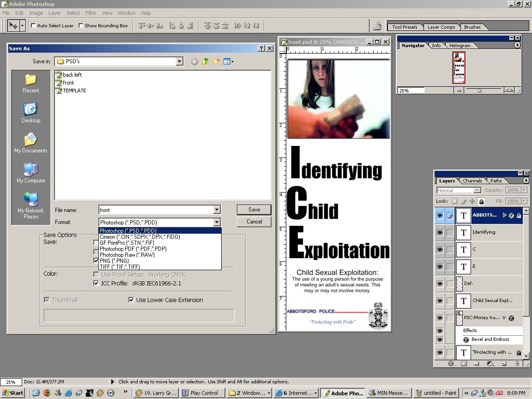This screenshot has width=532, height=399.
Task: Click the add layer style icon
Action: (x=451, y=364)
